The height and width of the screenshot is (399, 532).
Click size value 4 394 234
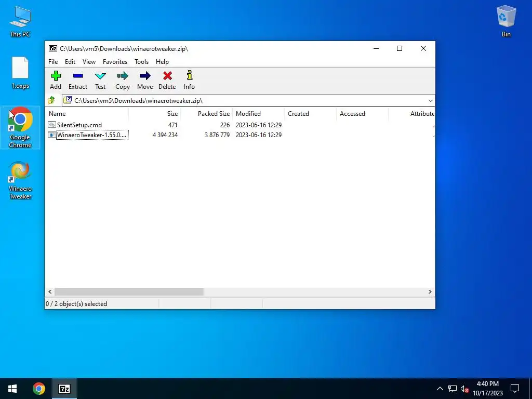pos(165,135)
